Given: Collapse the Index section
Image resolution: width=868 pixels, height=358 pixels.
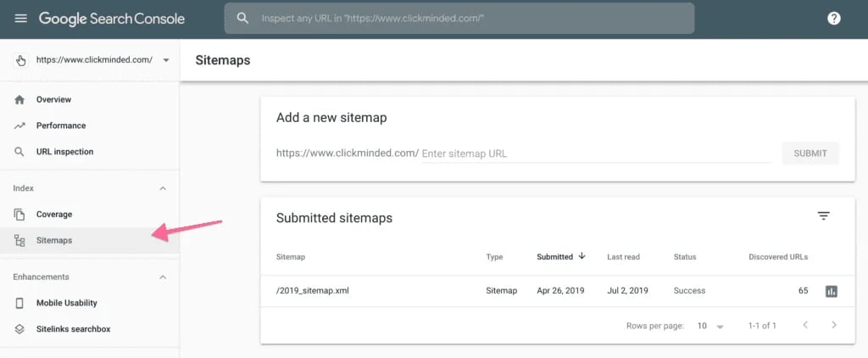Looking at the screenshot, I should [163, 188].
